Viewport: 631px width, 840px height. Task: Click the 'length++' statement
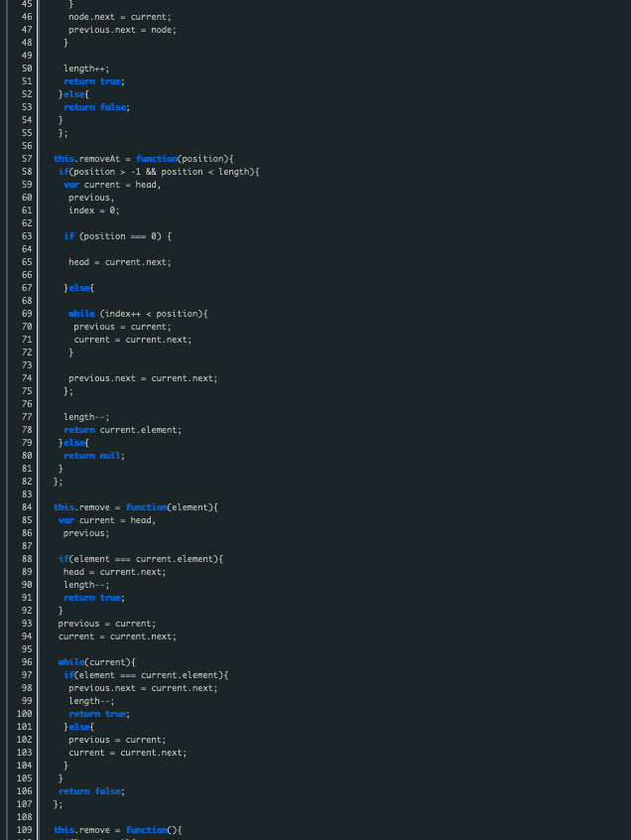coord(79,69)
